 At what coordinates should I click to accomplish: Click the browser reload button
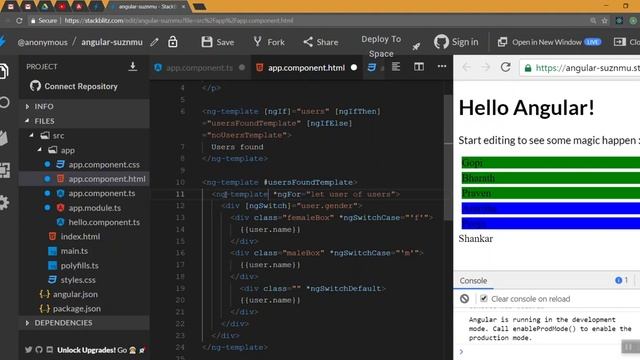[19, 20]
